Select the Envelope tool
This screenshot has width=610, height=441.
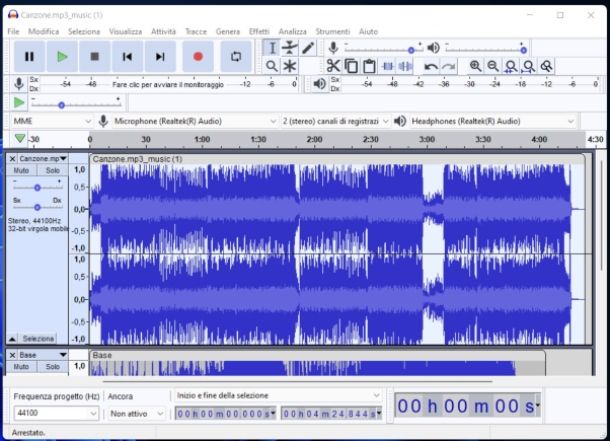pos(290,48)
